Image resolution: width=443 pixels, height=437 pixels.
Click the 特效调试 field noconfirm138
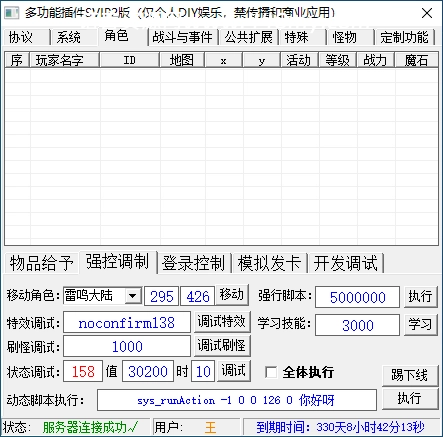click(x=127, y=322)
